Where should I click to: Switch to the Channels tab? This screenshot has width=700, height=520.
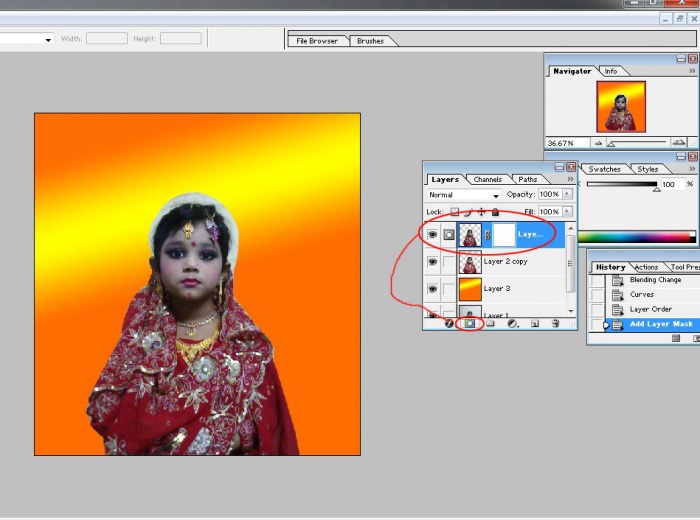pos(488,179)
